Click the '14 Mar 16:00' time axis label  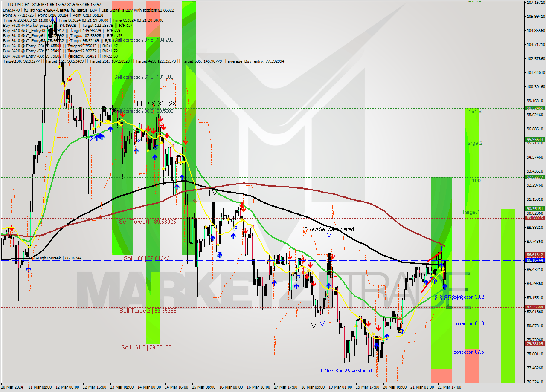click(x=177, y=387)
